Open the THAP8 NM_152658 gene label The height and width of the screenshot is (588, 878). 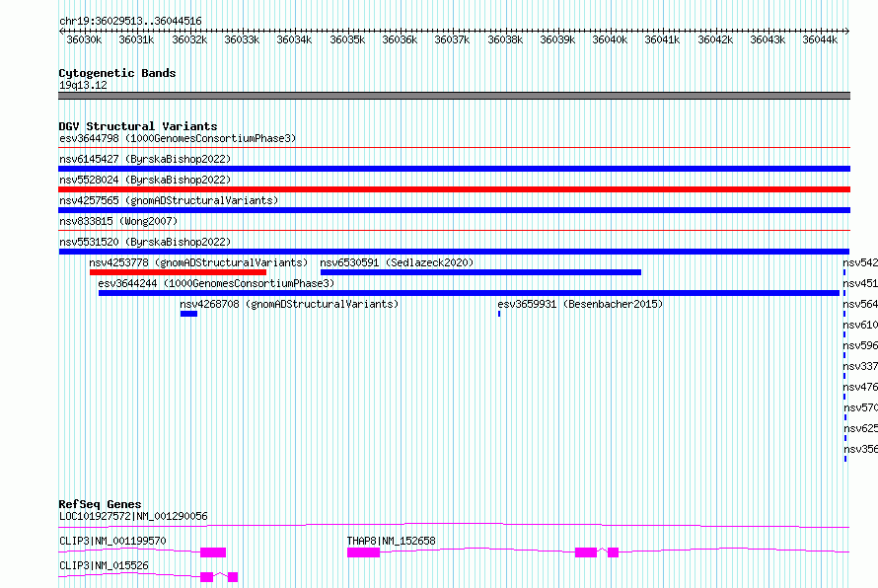click(x=391, y=541)
